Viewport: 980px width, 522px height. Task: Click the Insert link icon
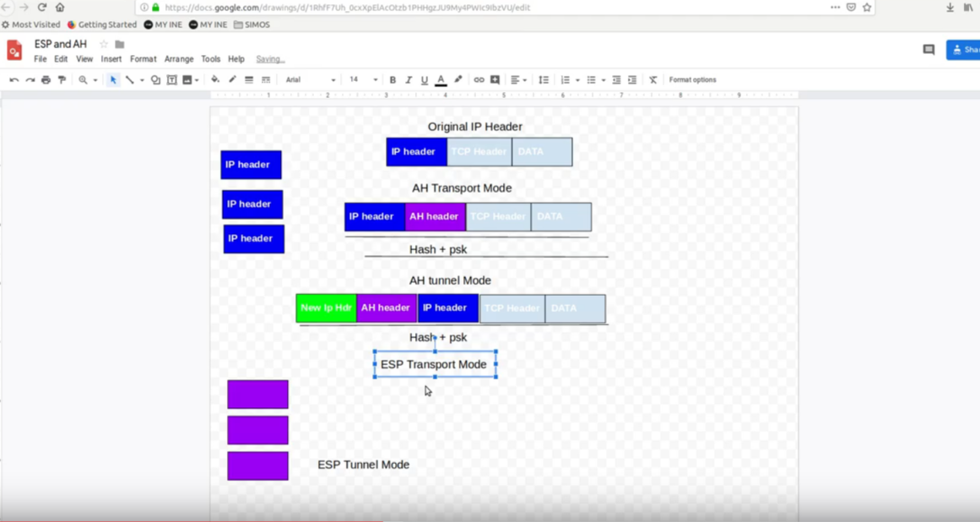pos(479,80)
